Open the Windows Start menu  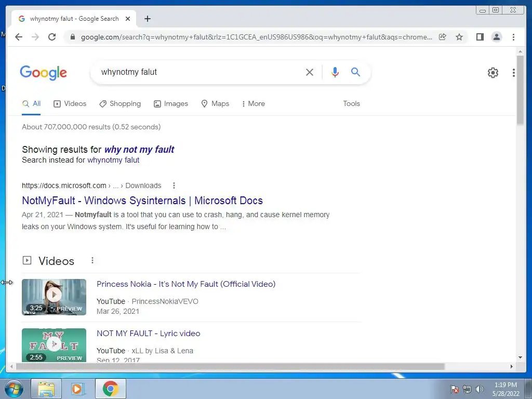coord(14,389)
